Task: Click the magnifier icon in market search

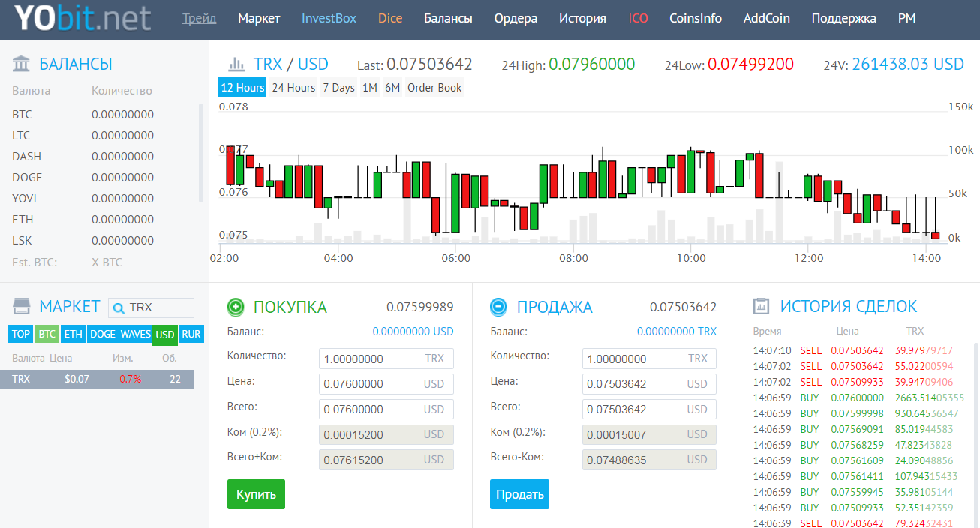Action: click(119, 307)
